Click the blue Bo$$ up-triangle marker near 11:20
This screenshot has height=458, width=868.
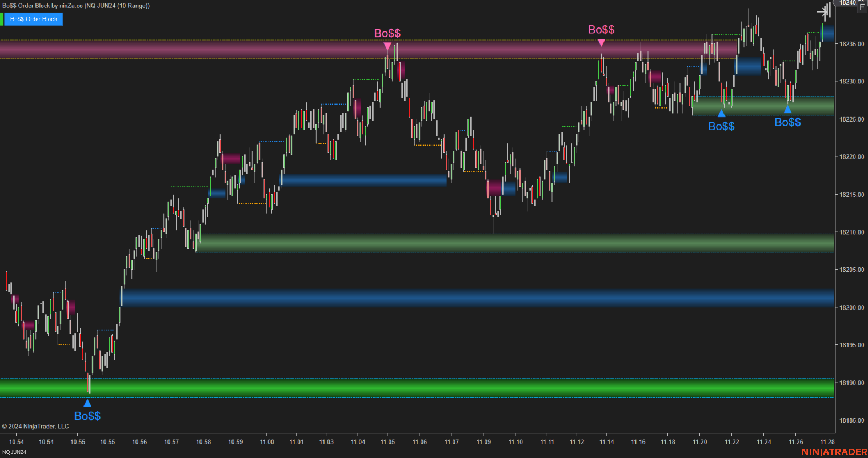(x=721, y=113)
